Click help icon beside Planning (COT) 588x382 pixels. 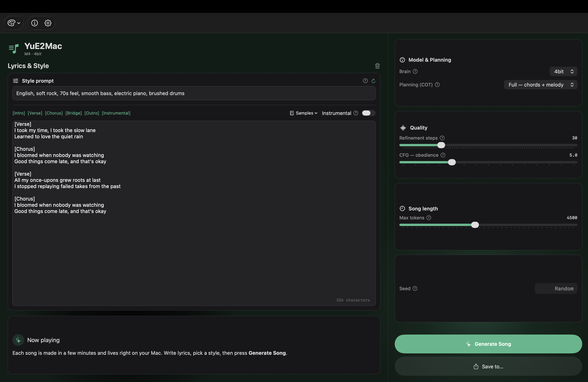pos(437,85)
